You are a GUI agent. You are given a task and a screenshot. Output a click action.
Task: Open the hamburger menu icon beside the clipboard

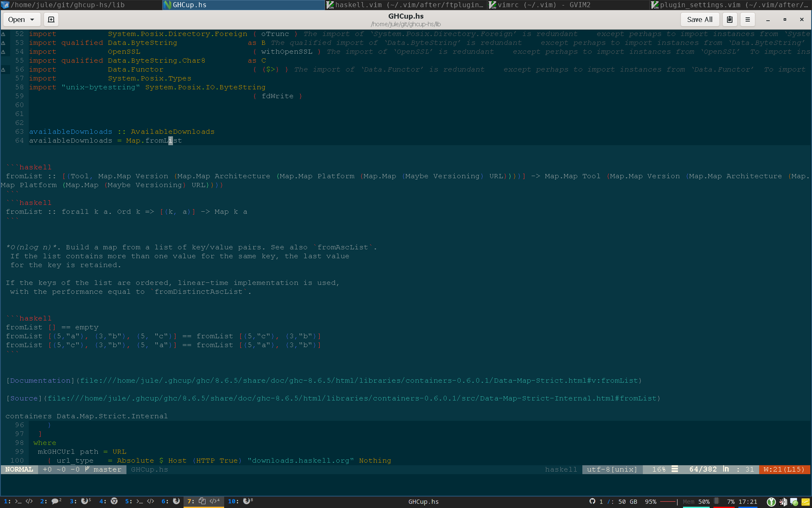click(x=748, y=19)
